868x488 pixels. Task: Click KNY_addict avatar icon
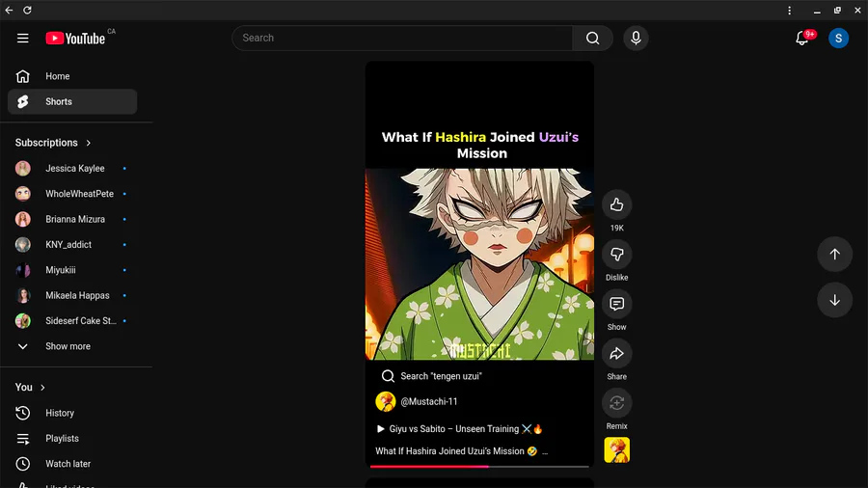[x=23, y=245]
